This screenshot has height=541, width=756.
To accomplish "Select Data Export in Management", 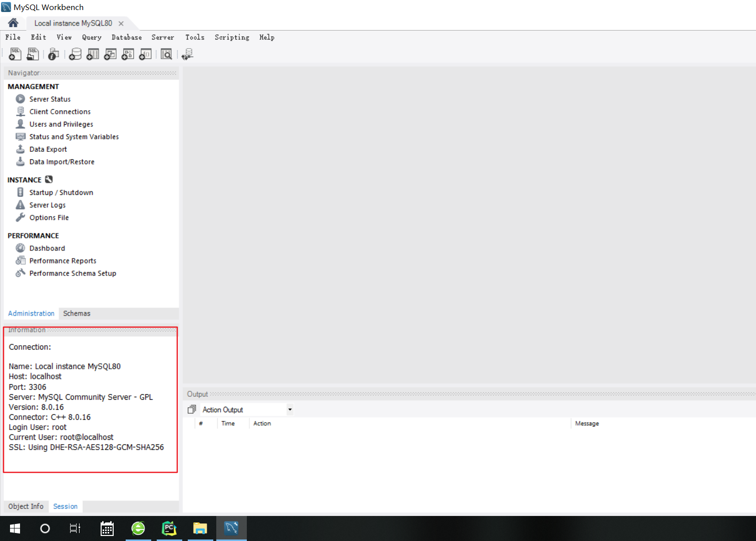I will coord(48,149).
